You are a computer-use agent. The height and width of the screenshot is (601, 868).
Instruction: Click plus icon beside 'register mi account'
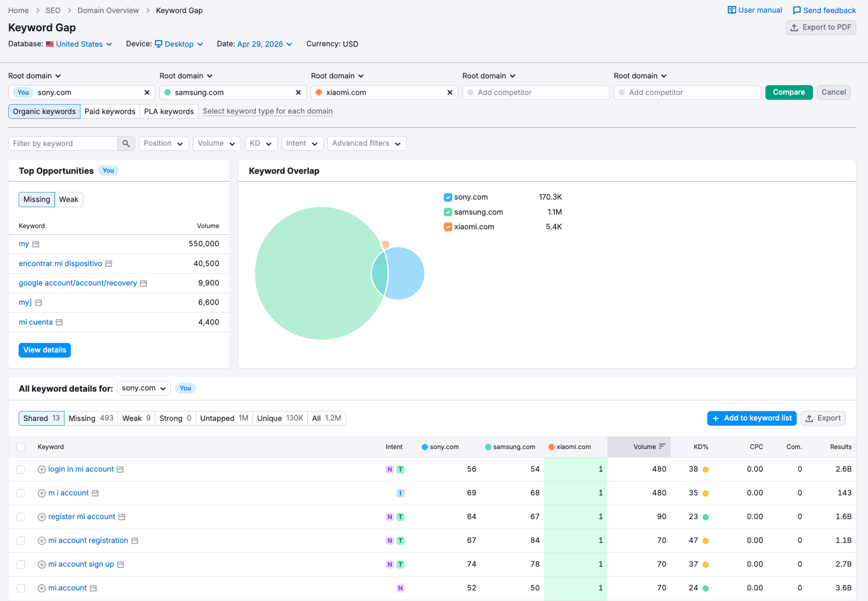[42, 517]
